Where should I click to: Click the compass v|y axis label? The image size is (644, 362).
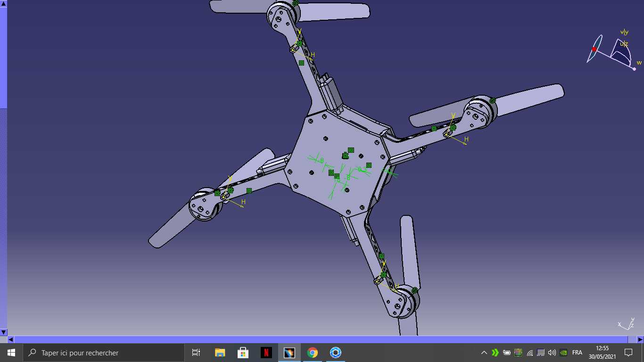(624, 33)
